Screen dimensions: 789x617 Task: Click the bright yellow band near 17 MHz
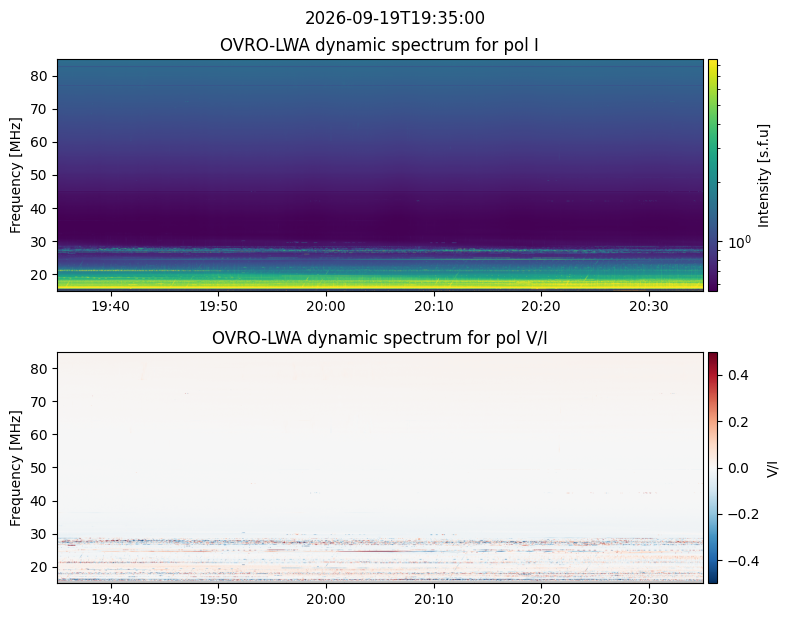[x=380, y=285]
